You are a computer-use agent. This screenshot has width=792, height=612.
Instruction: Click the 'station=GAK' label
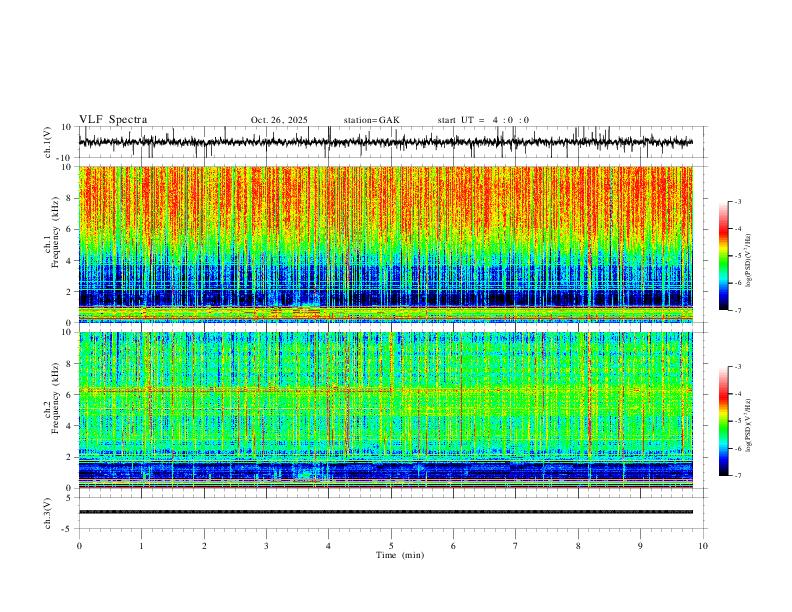(371, 120)
